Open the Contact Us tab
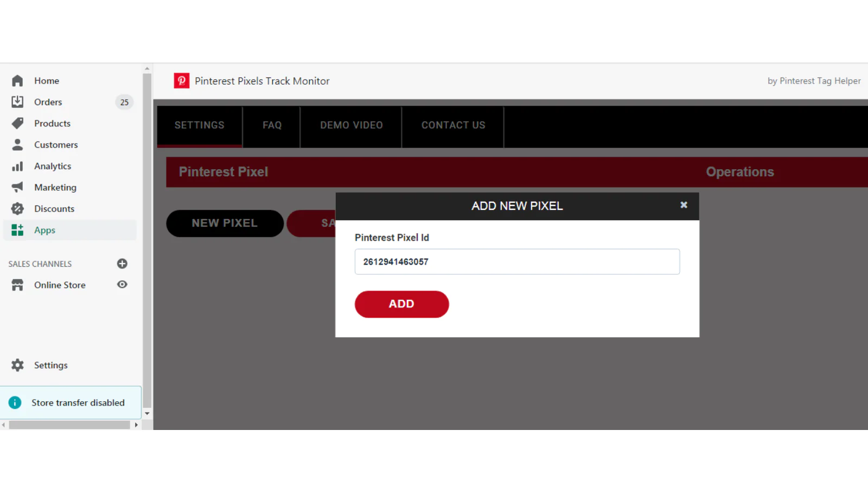868x488 pixels. 453,125
